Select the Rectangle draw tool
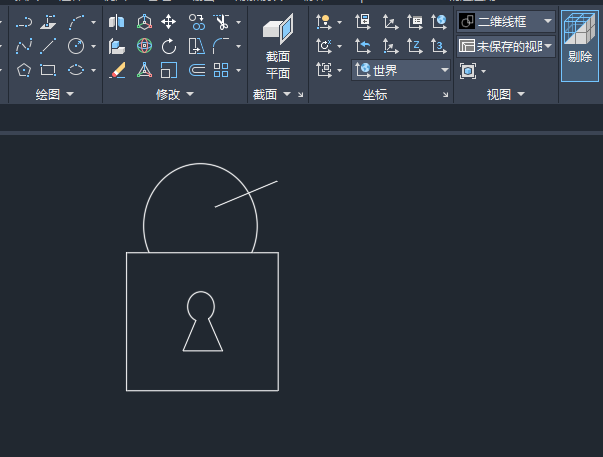 [x=48, y=70]
